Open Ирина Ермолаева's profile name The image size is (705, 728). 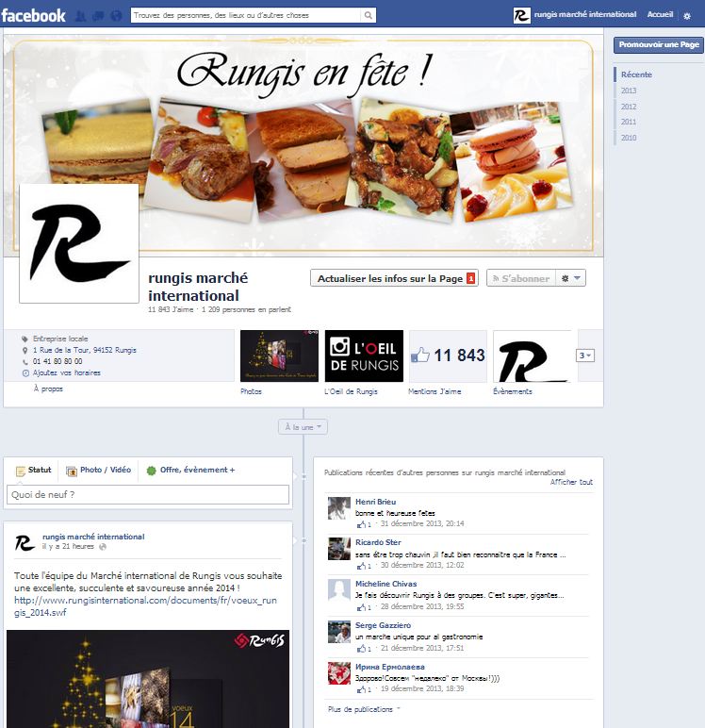point(390,667)
